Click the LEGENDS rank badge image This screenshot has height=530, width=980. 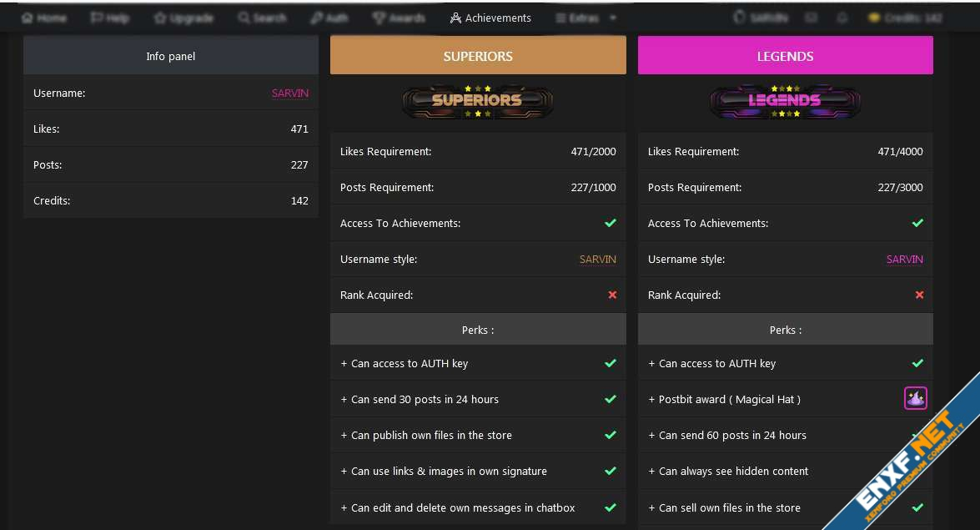coord(785,101)
